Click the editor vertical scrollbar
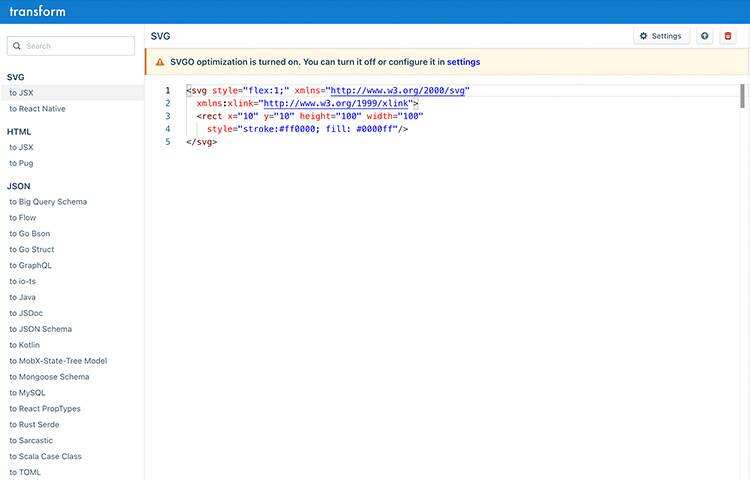The image size is (750, 480). [742, 95]
